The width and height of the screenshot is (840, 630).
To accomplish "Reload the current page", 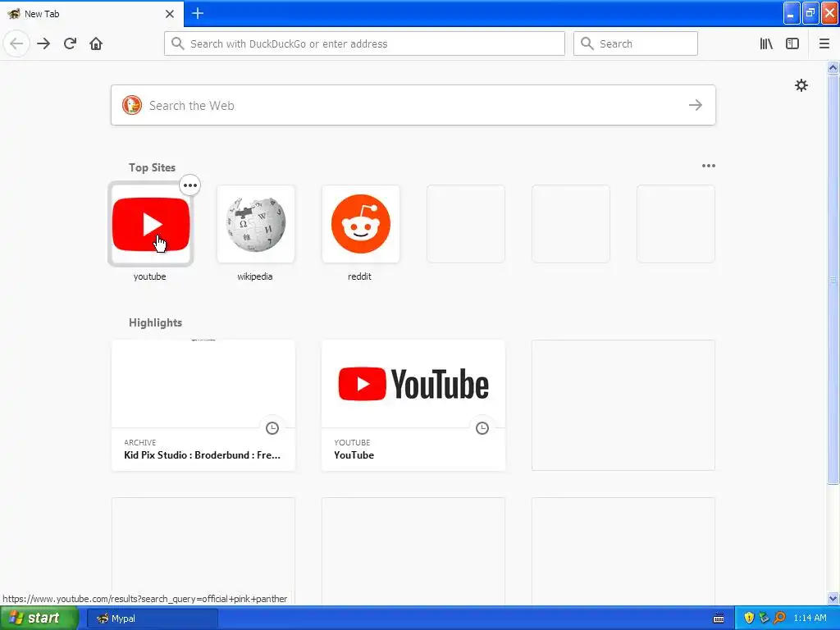I will pos(70,43).
